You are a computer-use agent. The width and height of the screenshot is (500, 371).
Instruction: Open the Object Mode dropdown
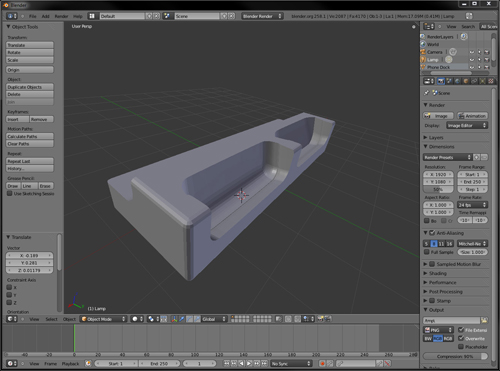click(x=103, y=319)
